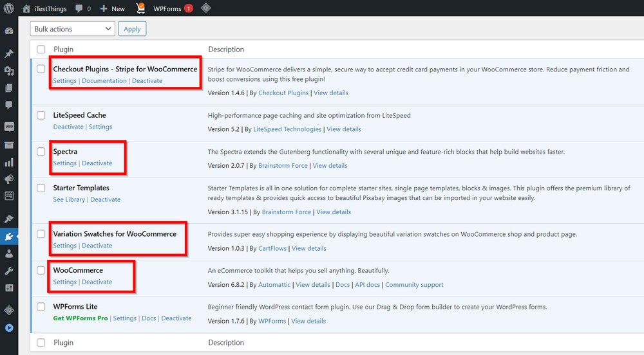Open the comments bubble in the admin bar

coord(79,8)
